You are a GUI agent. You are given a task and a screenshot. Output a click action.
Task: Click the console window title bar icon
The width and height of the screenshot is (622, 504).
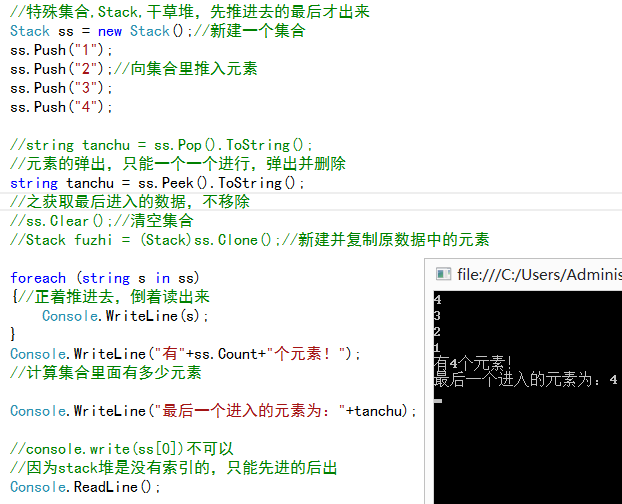point(443,274)
